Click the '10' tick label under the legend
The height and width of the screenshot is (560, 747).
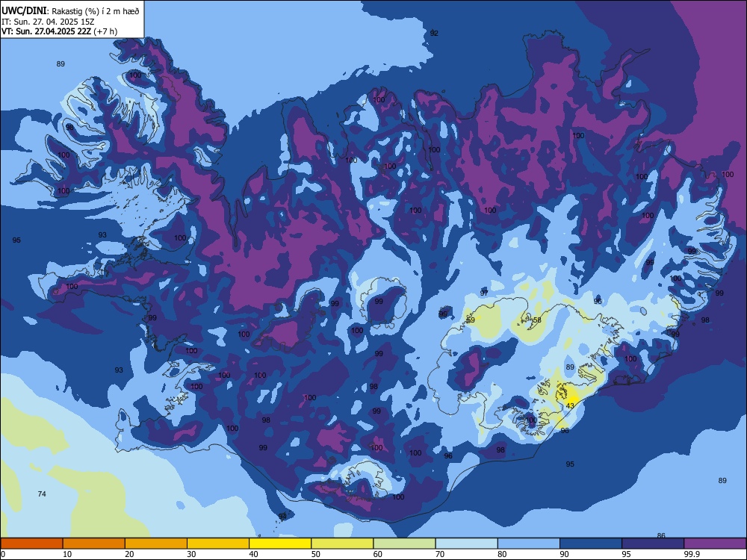point(67,554)
